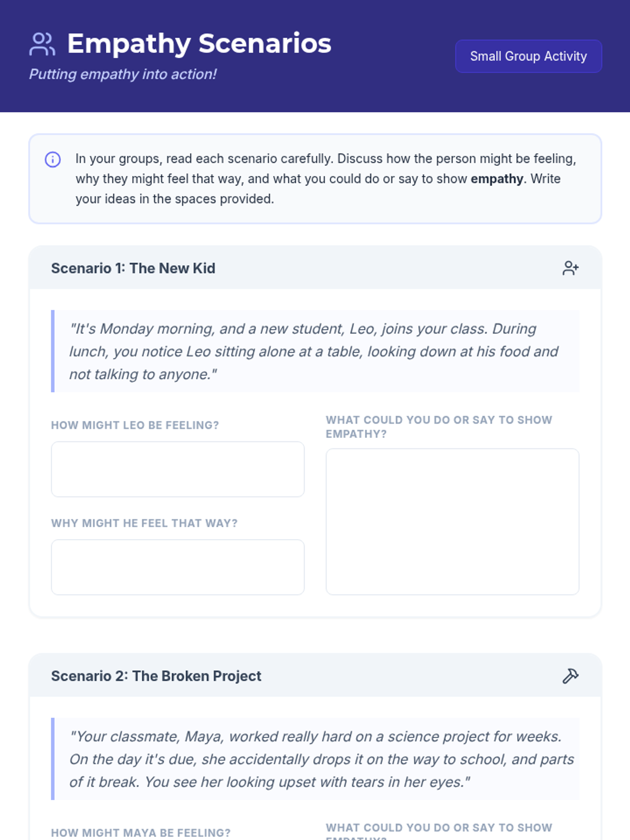Click the hammer icon in Scenario 2 header
Viewport: 630px width, 840px height.
click(x=570, y=676)
